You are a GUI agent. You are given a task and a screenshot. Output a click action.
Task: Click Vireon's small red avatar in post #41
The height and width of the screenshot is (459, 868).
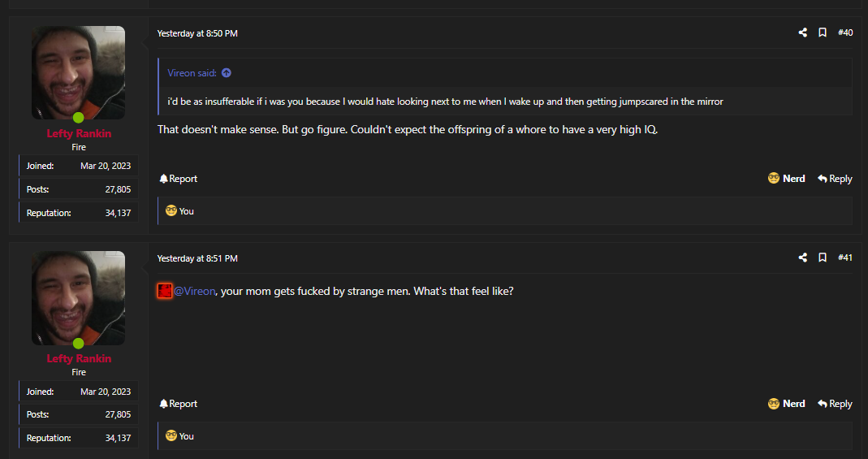click(164, 291)
